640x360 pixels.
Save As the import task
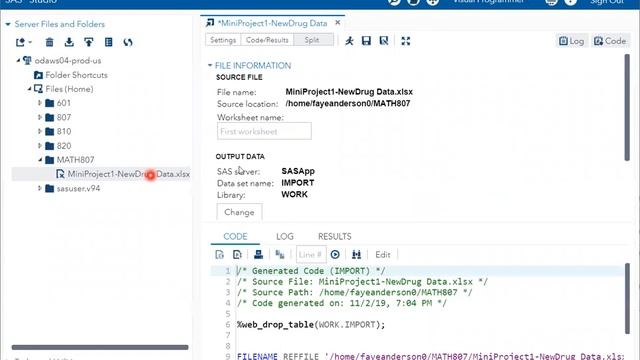click(384, 40)
